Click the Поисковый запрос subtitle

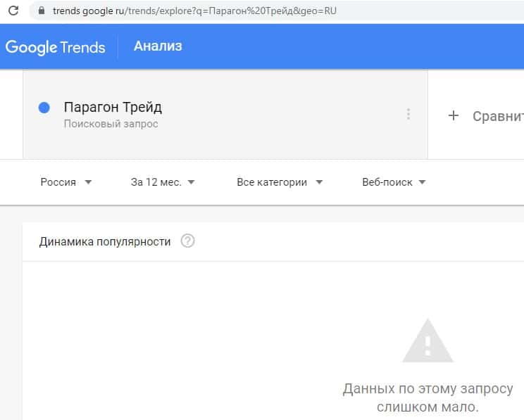tap(111, 124)
